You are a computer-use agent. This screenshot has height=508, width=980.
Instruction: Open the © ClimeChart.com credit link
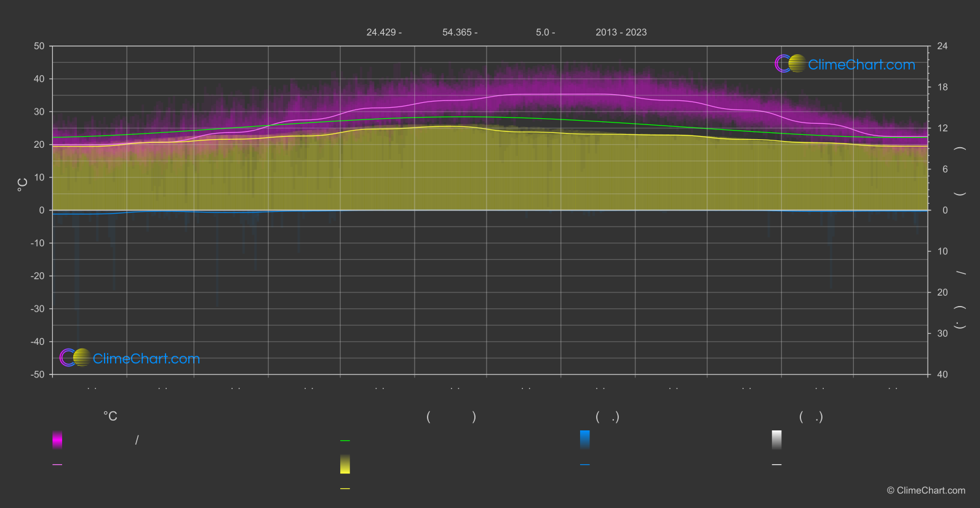pos(926,491)
